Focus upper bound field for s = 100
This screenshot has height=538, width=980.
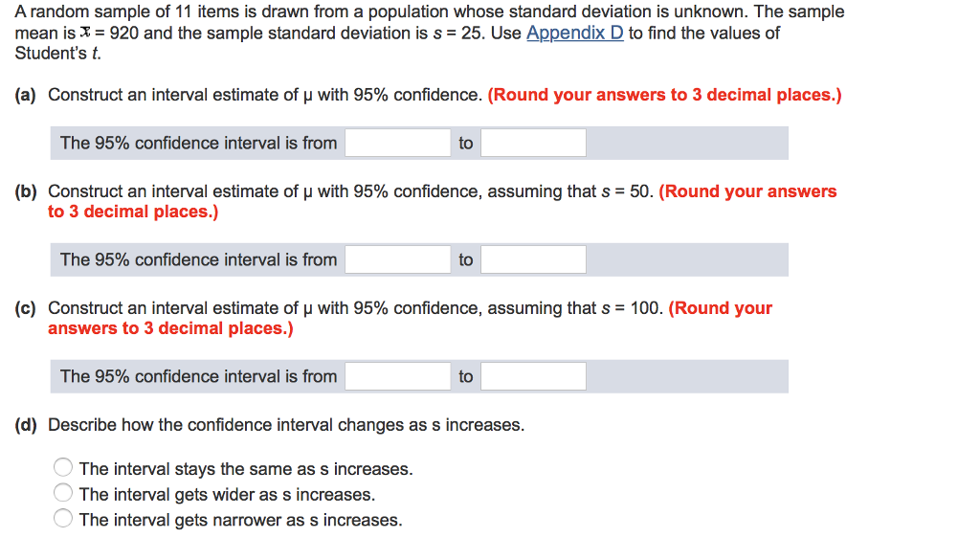coord(533,376)
